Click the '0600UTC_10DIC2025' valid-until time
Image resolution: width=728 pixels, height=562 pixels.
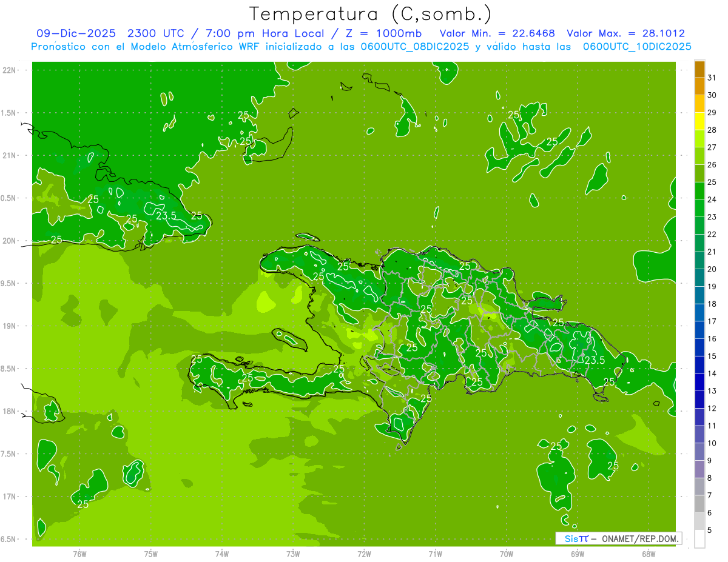click(x=638, y=47)
